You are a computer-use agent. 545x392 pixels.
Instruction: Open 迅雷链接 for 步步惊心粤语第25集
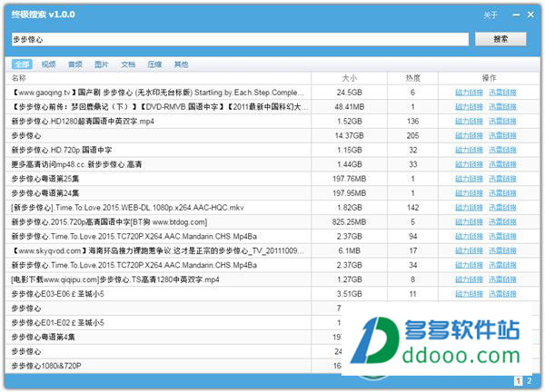[502, 179]
